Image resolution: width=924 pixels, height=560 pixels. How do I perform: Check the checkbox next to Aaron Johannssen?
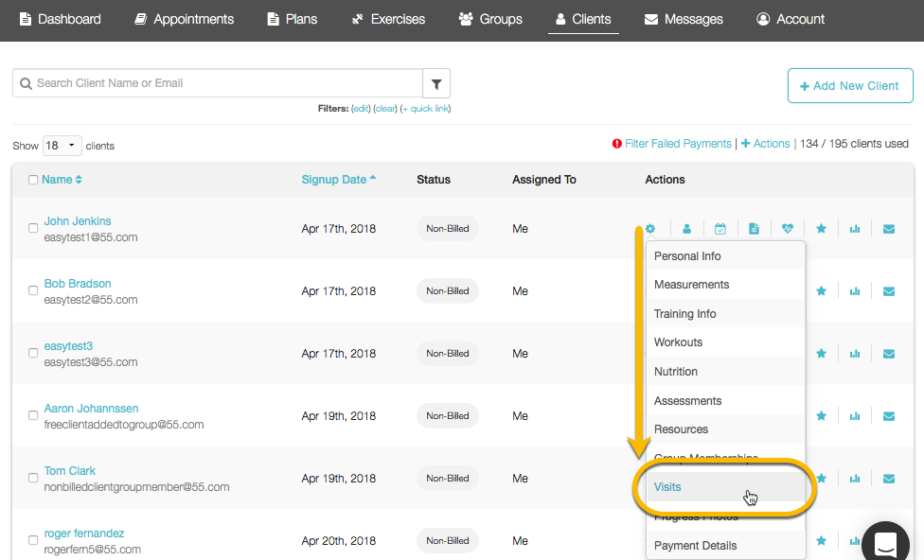coord(32,415)
